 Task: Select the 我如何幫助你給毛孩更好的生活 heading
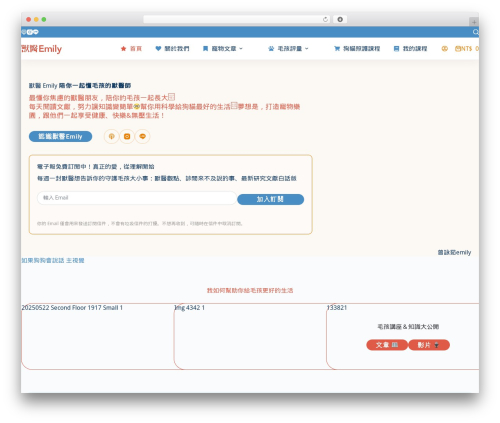tap(250, 290)
